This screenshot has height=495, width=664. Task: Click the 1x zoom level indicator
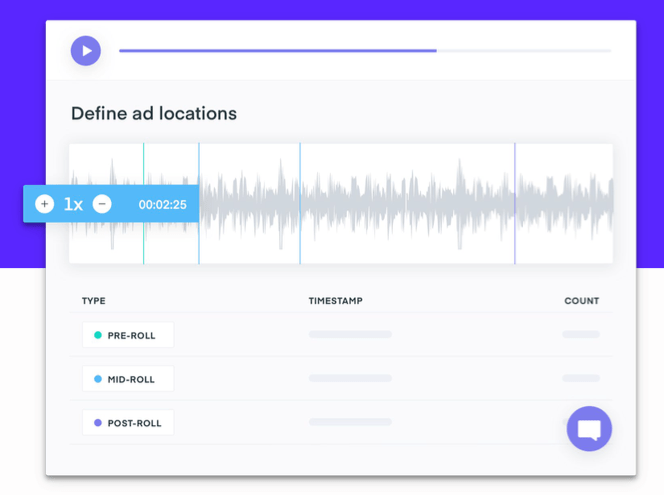(73, 204)
